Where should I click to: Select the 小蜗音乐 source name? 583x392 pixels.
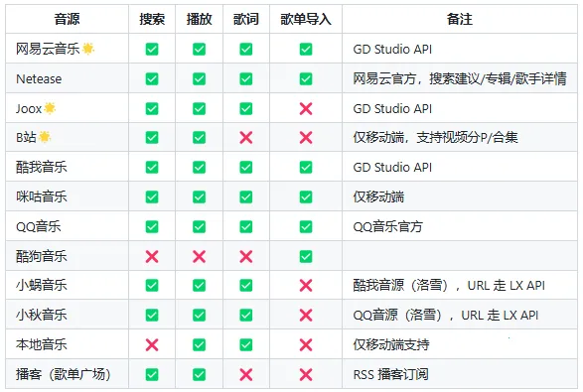coord(42,286)
